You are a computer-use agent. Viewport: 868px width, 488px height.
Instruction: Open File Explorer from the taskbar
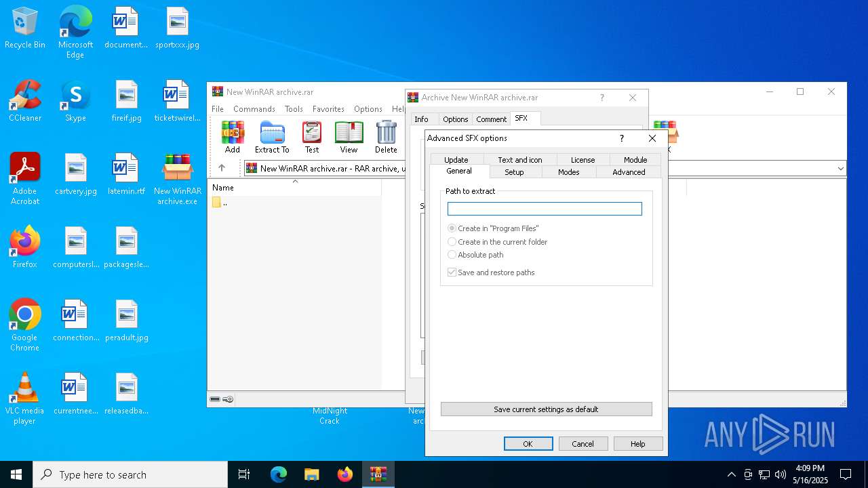click(x=312, y=474)
